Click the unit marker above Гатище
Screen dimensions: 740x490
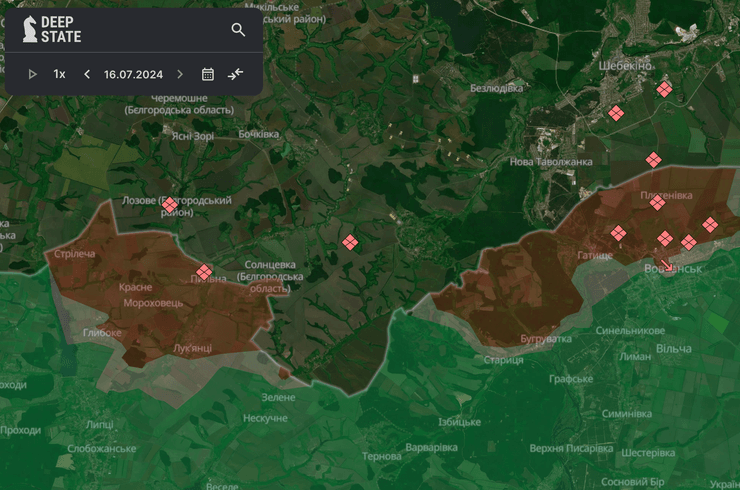[618, 233]
